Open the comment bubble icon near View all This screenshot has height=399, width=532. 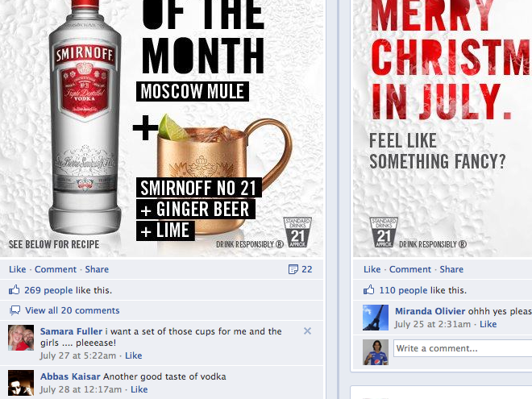[15, 310]
